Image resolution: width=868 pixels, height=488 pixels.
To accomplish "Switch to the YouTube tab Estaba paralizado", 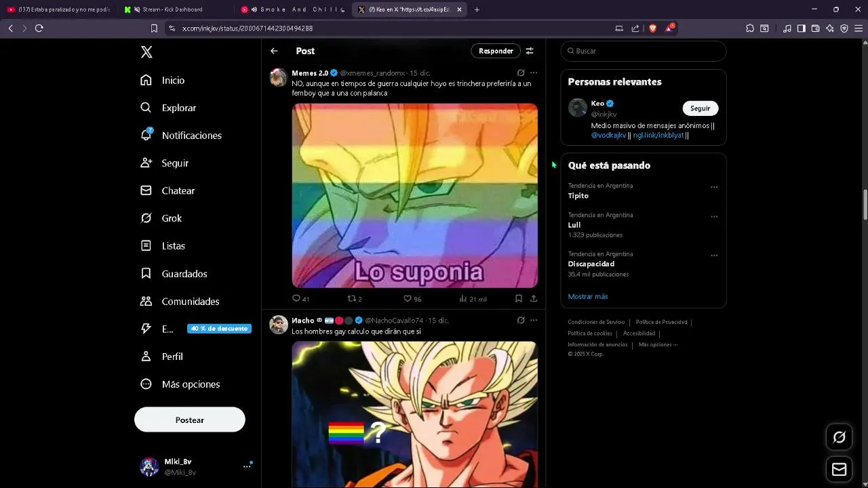I will click(59, 9).
